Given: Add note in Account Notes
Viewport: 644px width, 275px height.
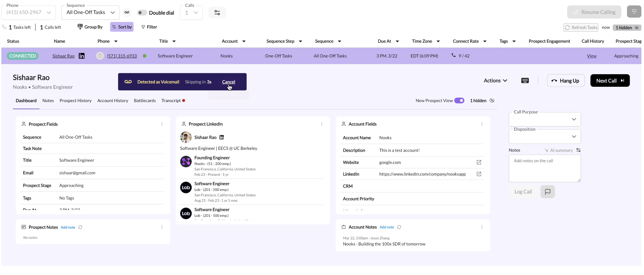Looking at the screenshot, I should click(387, 227).
